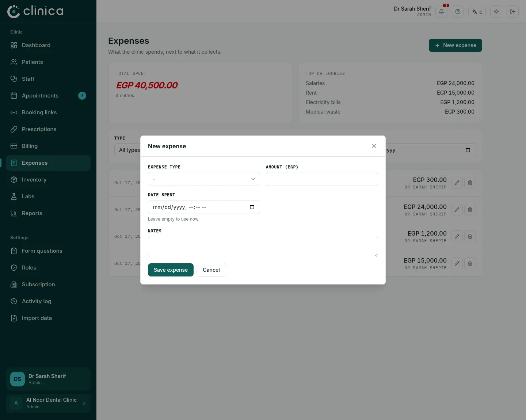This screenshot has height=420, width=526.
Task: Switch language with the translate icon
Action: pyautogui.click(x=477, y=12)
